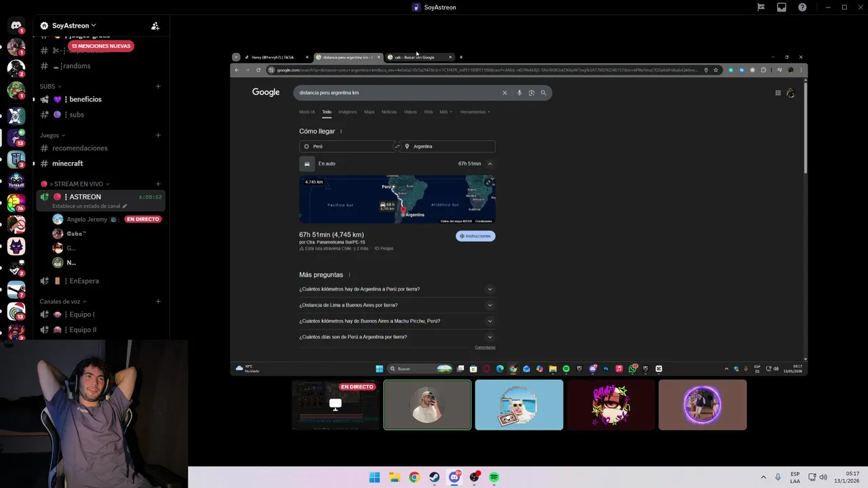This screenshot has height=488, width=868.
Task: Open the SoyAstreon server dropdown menu
Action: point(73,26)
